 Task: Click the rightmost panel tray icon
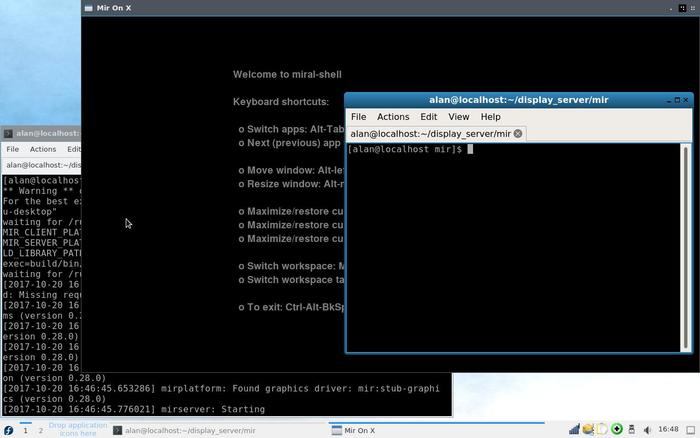coord(690,430)
